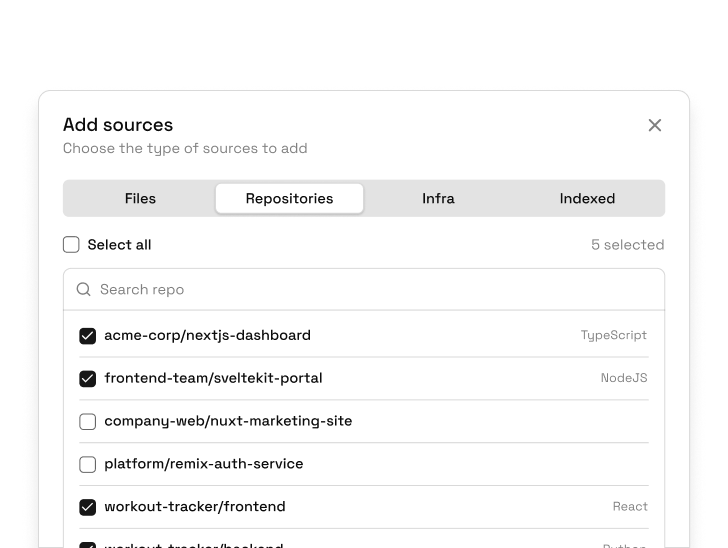Click the acme-corp/nextjs-dashboard repository name
This screenshot has height=548, width=728.
[207, 336]
